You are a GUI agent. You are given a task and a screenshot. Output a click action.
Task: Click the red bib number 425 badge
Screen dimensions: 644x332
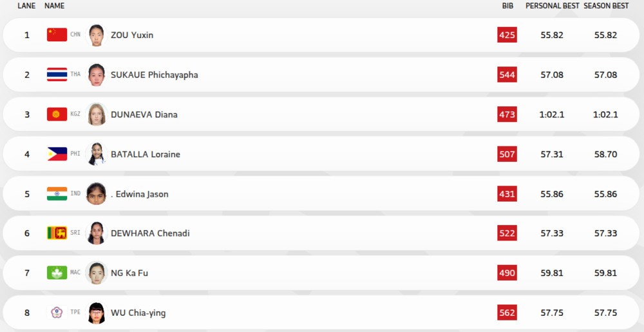click(507, 35)
